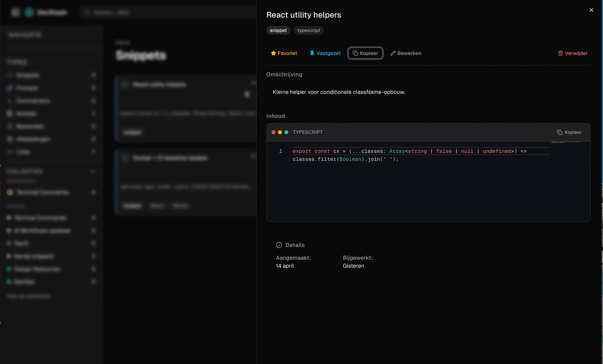Viewport: 603px width, 364px height.
Task: Click the "classes.filter(Boolean)" wrapped code line
Action: pyautogui.click(x=345, y=159)
